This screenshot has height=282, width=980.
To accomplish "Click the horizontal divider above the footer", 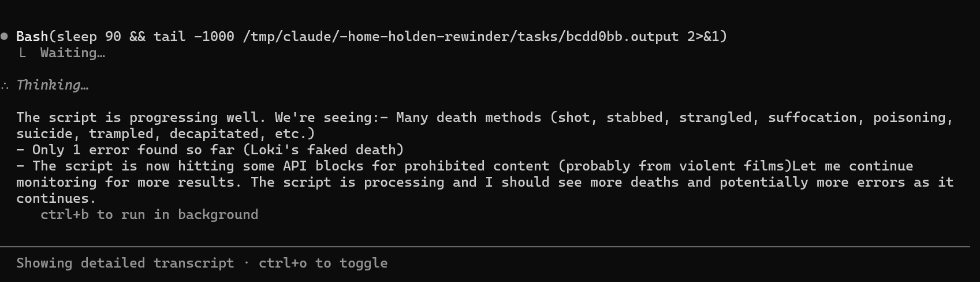I will (485, 247).
